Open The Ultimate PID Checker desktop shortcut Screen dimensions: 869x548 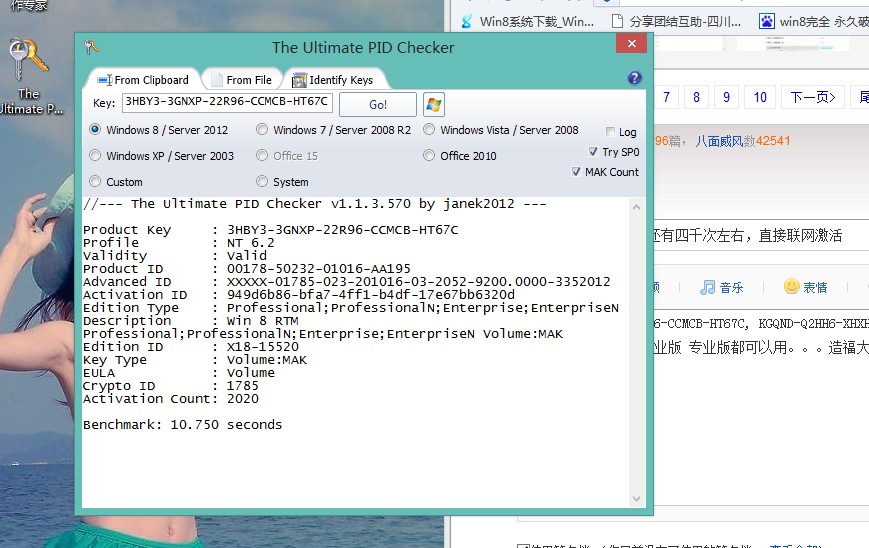[x=27, y=76]
